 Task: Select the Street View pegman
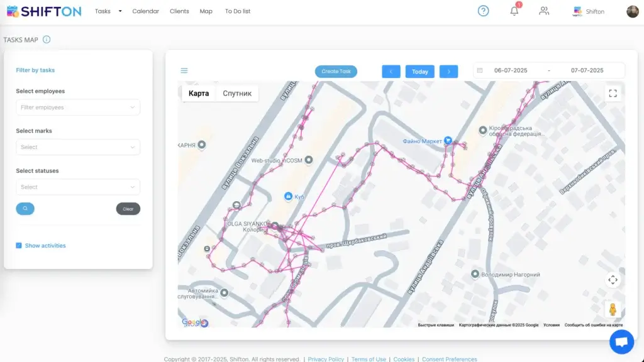613,309
